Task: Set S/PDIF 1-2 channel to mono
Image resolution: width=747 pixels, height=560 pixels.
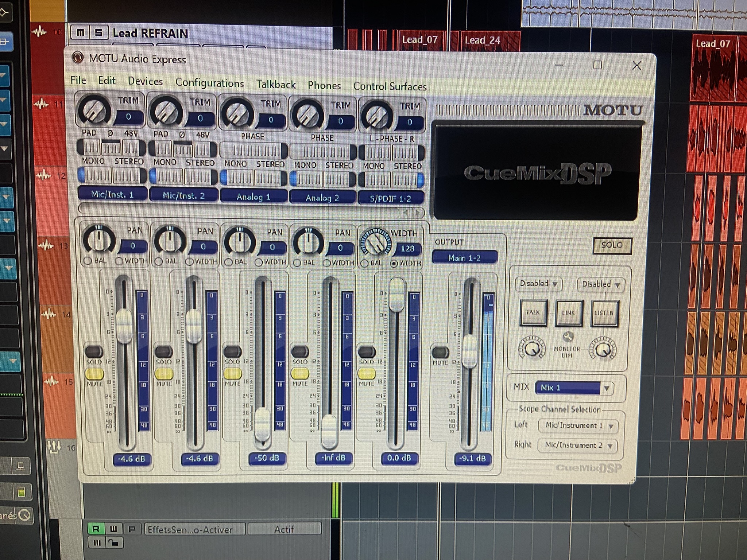Action: tap(375, 180)
